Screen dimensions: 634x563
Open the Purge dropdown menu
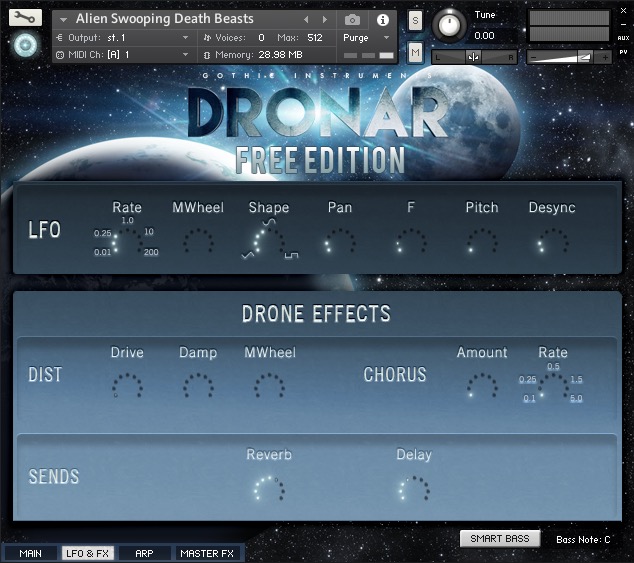tap(366, 38)
